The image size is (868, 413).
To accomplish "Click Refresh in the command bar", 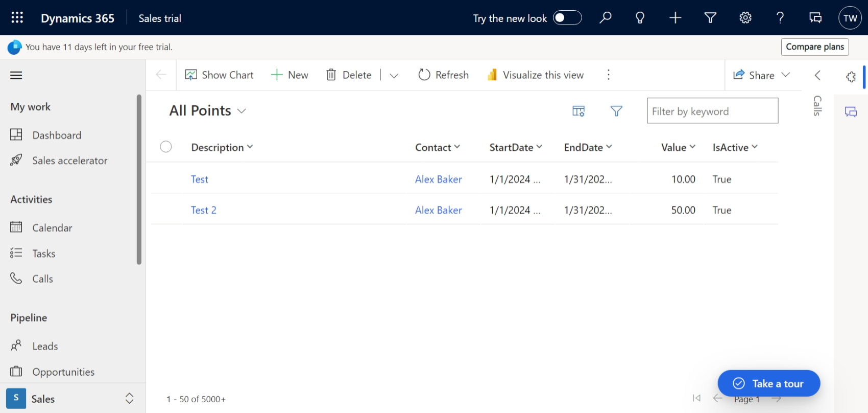I will [443, 75].
